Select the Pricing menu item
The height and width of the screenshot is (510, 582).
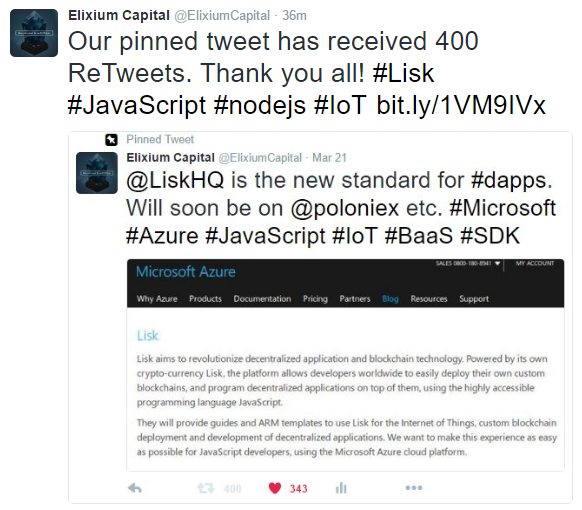click(x=315, y=299)
